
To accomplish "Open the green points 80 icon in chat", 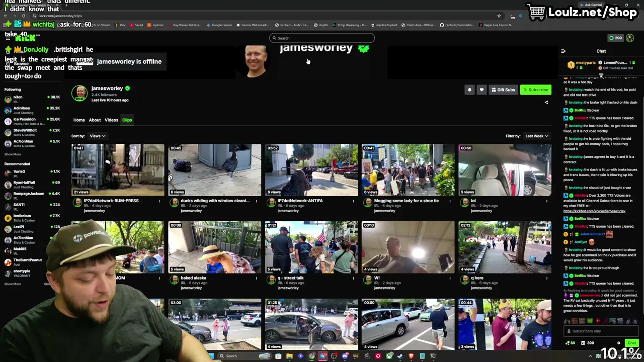I will [x=571, y=343].
